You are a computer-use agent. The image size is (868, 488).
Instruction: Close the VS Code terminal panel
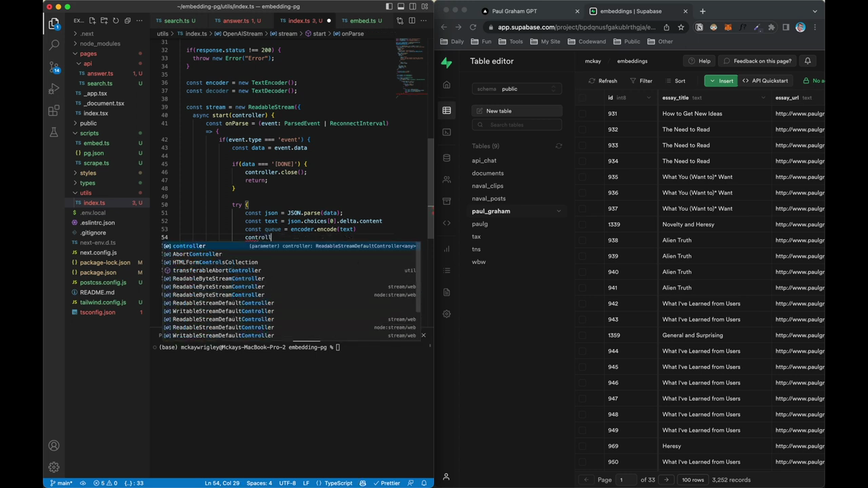click(x=423, y=335)
